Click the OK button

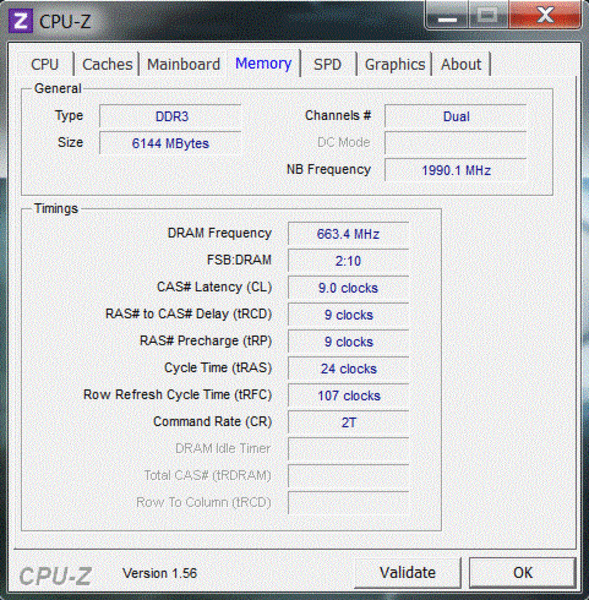coord(523,573)
